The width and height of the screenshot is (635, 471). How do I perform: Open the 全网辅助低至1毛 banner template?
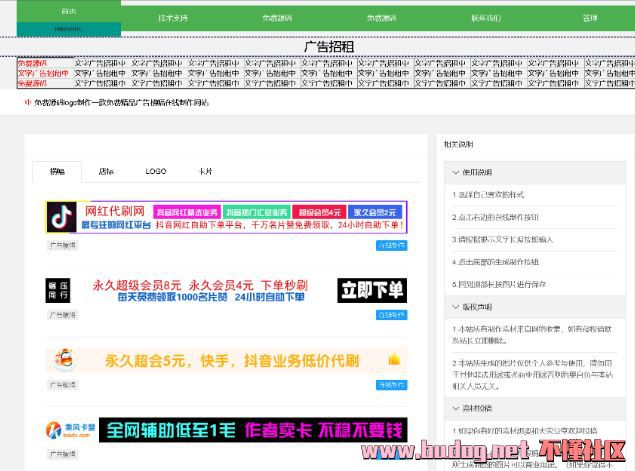coord(226,430)
